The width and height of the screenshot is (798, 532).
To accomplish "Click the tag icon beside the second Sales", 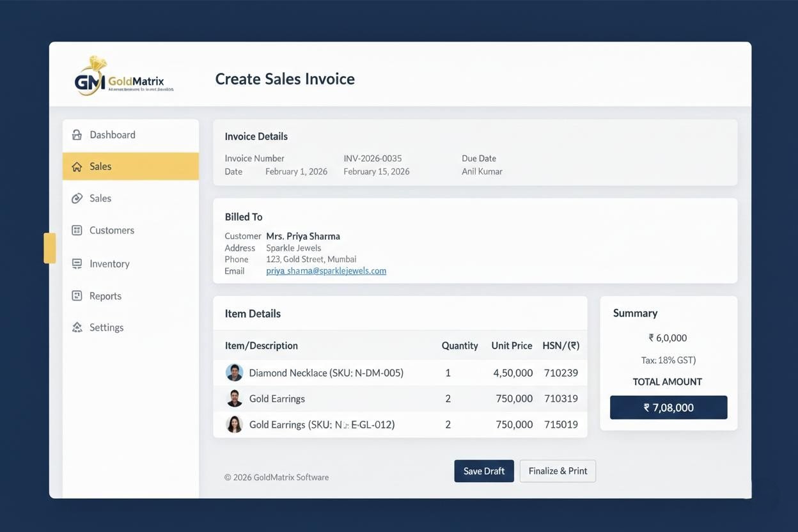I will 77,199.
